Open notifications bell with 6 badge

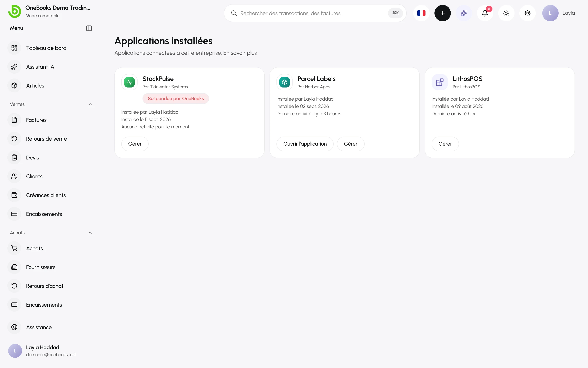point(485,13)
